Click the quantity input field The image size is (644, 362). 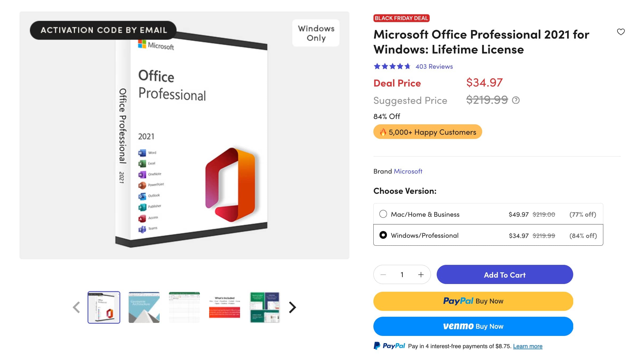pyautogui.click(x=402, y=274)
